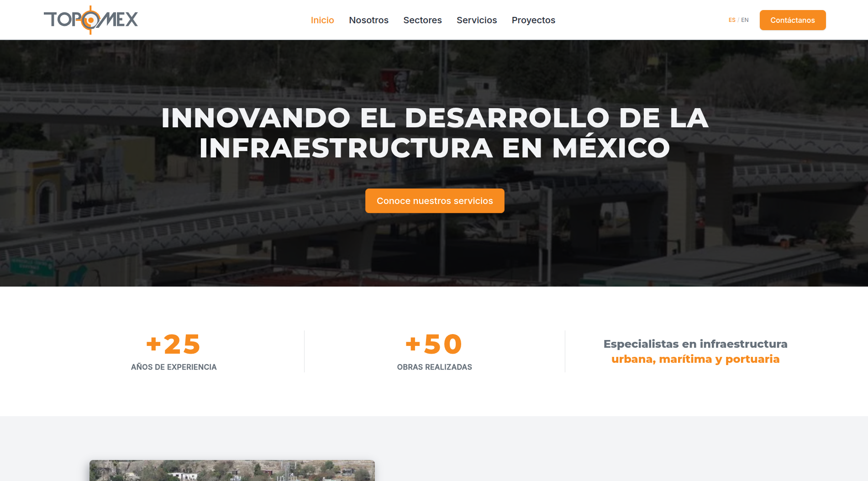
Task: Go to the Nosotros page
Action: [x=368, y=20]
